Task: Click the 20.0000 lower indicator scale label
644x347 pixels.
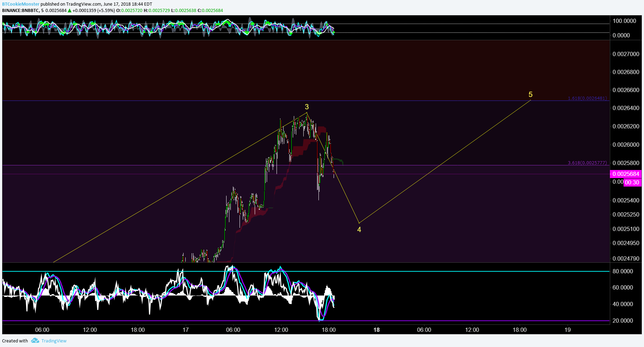Action: [623, 321]
